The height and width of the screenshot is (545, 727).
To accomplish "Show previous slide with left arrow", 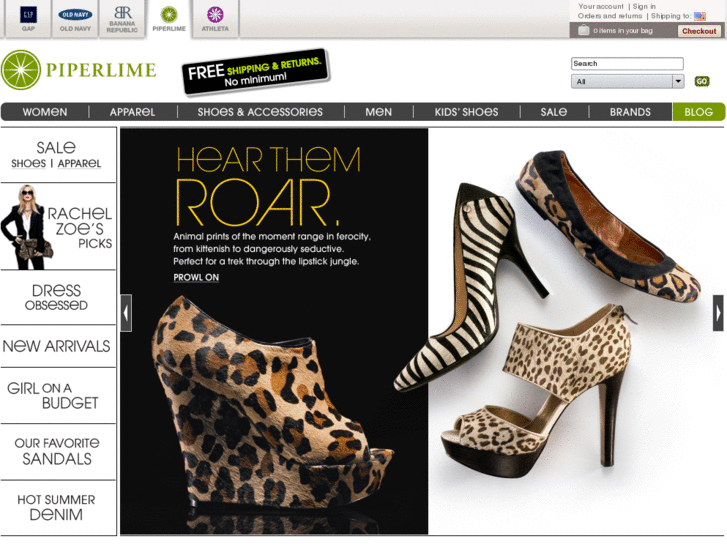I will click(x=126, y=313).
